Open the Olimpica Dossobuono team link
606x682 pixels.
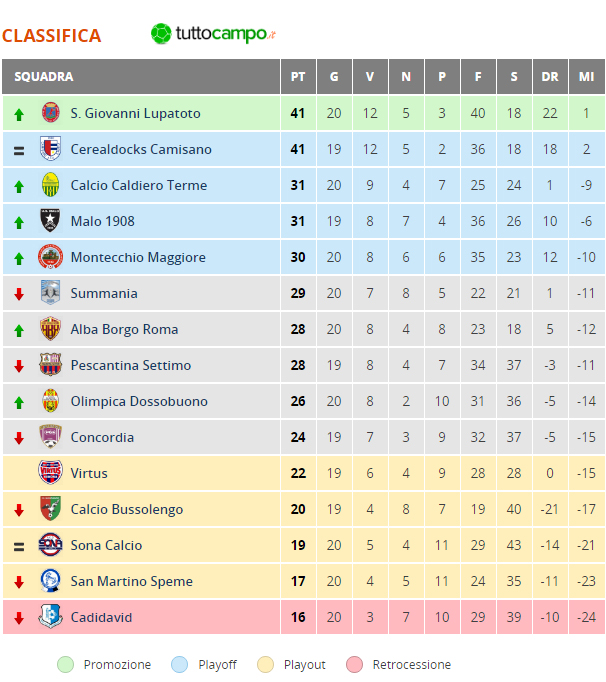[139, 401]
